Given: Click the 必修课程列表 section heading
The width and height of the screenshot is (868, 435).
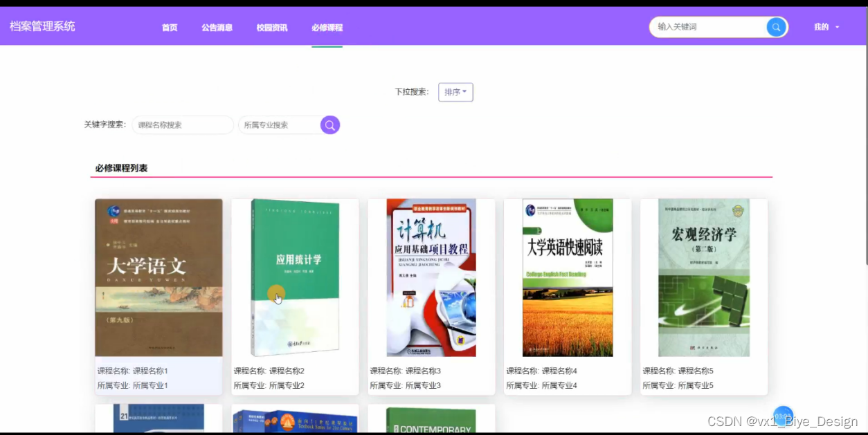Looking at the screenshot, I should click(121, 168).
